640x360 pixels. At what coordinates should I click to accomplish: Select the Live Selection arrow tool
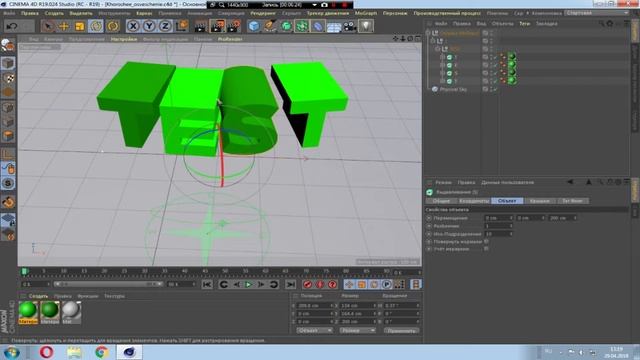point(48,26)
